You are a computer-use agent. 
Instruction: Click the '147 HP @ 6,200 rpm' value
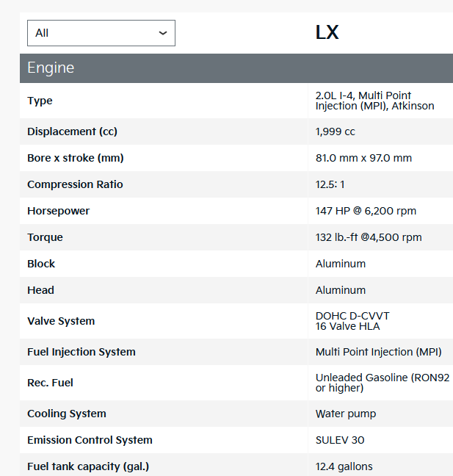coord(366,211)
